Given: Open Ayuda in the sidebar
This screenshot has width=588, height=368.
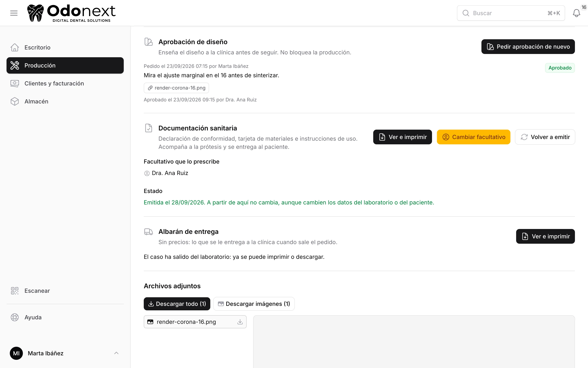Looking at the screenshot, I should [65, 317].
